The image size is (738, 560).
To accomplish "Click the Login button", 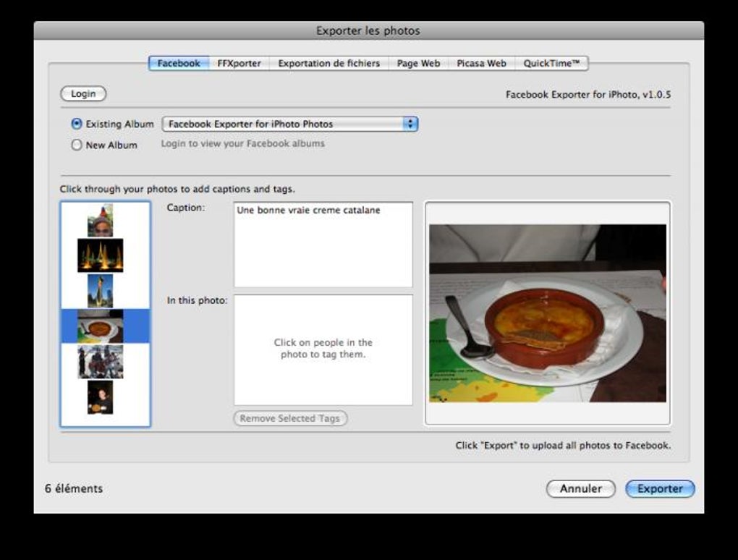I will click(83, 93).
